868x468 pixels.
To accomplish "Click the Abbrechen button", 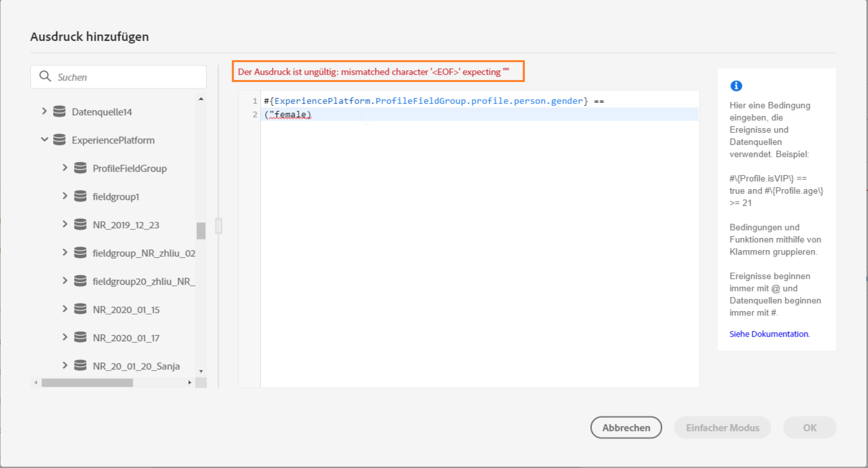I will [x=626, y=428].
